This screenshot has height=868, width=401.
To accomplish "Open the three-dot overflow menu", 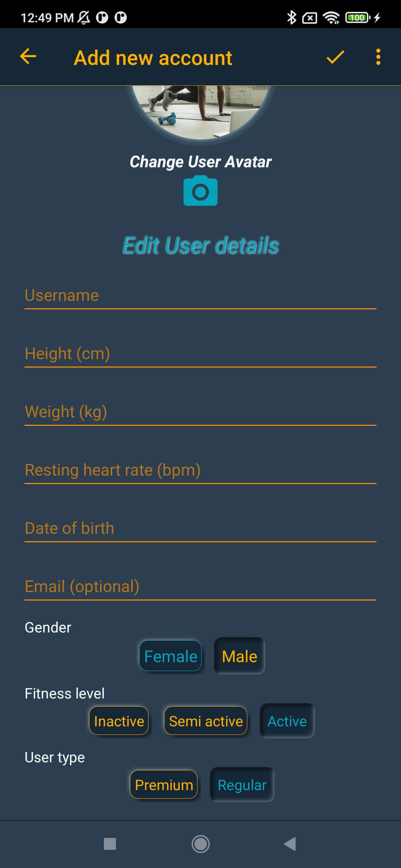I will pyautogui.click(x=378, y=57).
